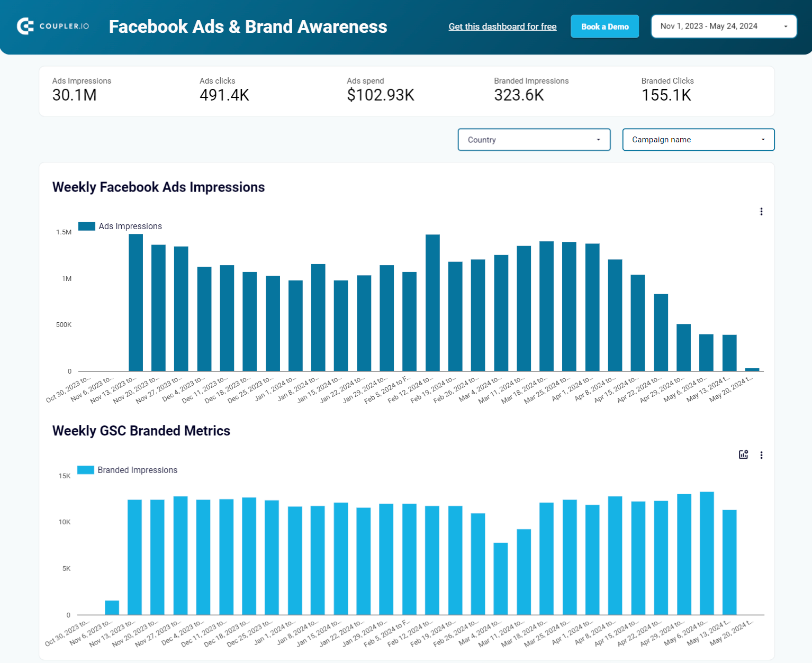Click the Book a Demo button
The image size is (812, 663).
(x=605, y=26)
